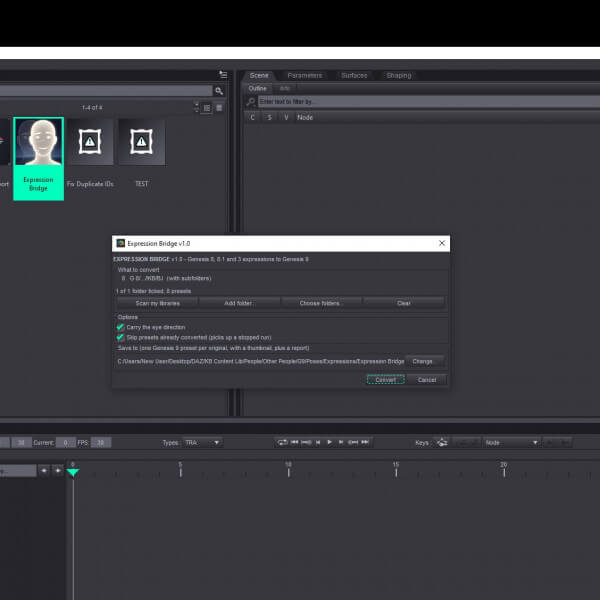Click the first small button left of playhead

click(44, 471)
